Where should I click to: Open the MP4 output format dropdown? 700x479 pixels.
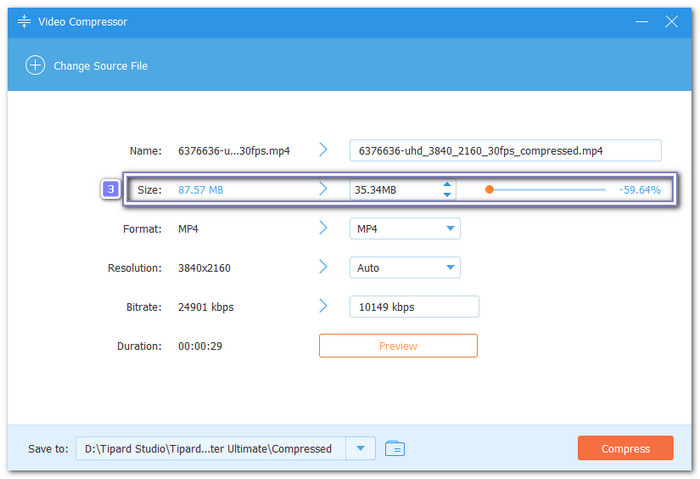point(404,229)
